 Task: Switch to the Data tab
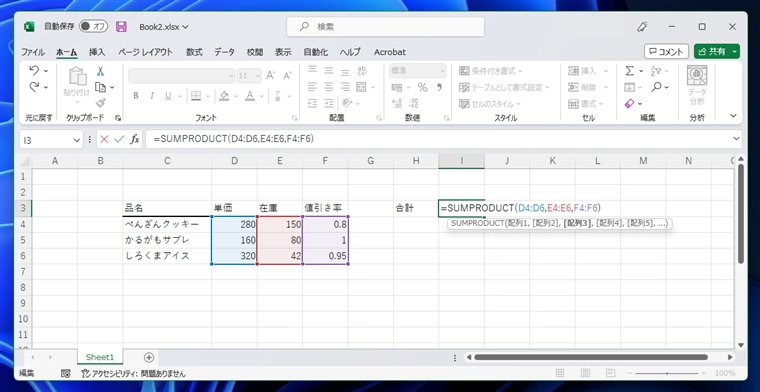click(224, 52)
